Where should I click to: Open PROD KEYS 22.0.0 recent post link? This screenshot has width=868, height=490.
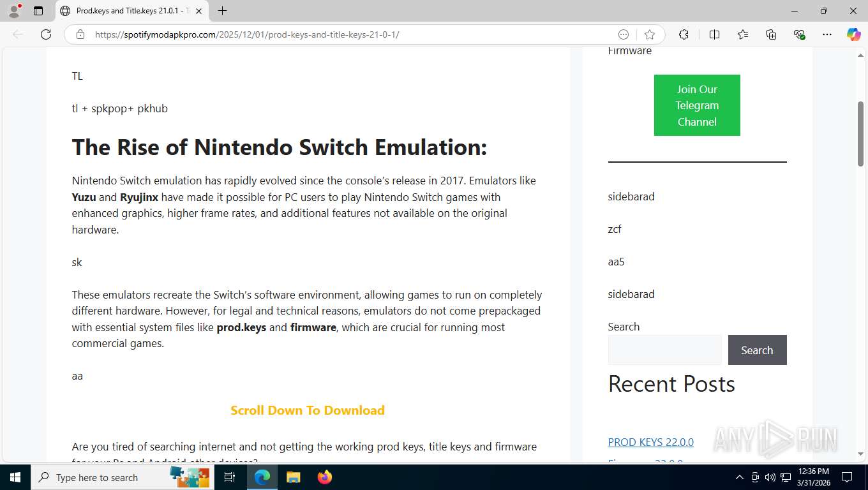[x=650, y=442]
